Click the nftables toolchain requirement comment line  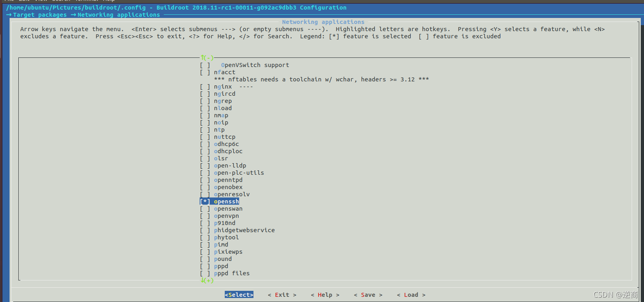pyautogui.click(x=321, y=79)
